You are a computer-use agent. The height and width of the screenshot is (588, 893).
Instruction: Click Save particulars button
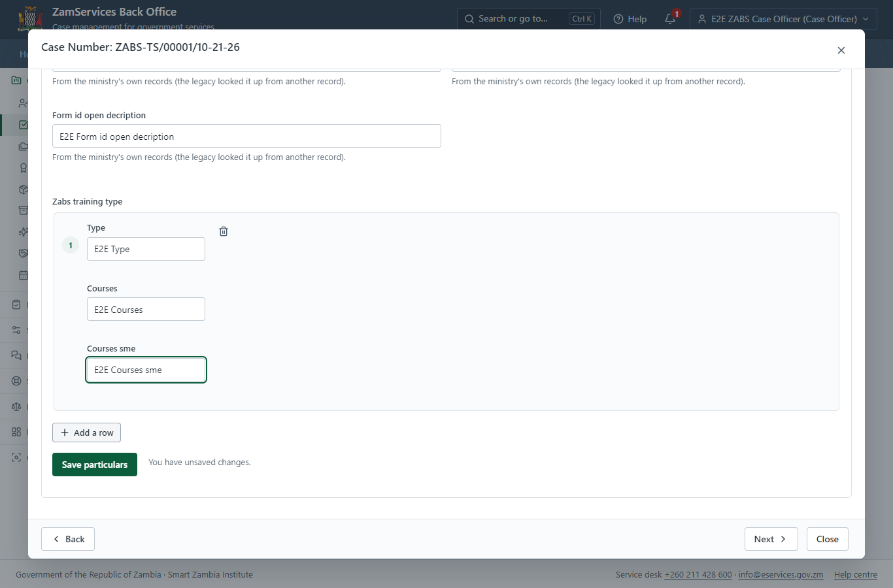pos(95,465)
